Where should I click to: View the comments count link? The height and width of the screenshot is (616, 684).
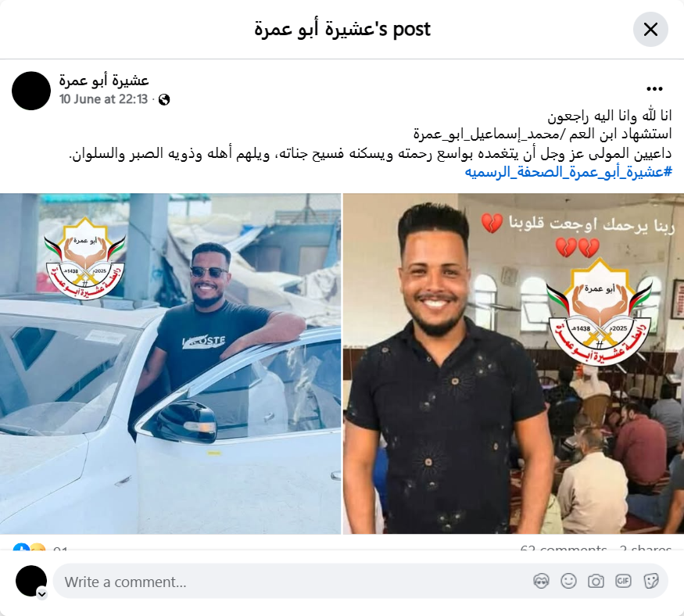[563, 548]
